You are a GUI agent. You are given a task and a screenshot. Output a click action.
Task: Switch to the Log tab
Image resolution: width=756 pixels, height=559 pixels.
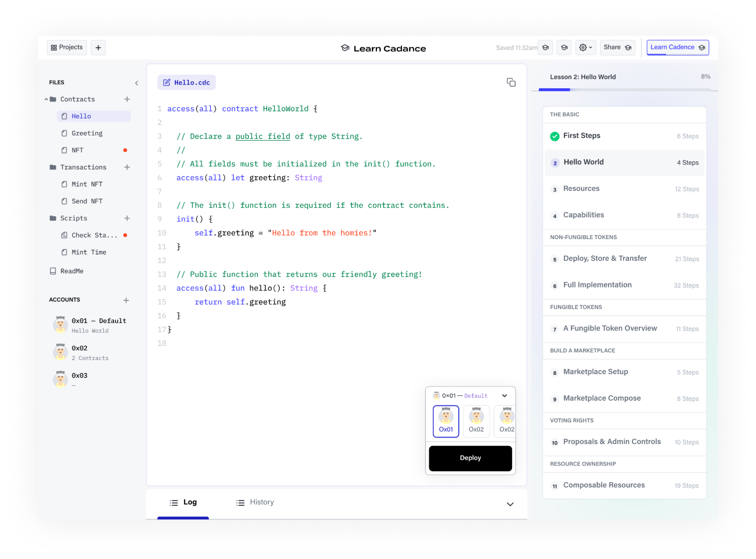click(x=183, y=503)
